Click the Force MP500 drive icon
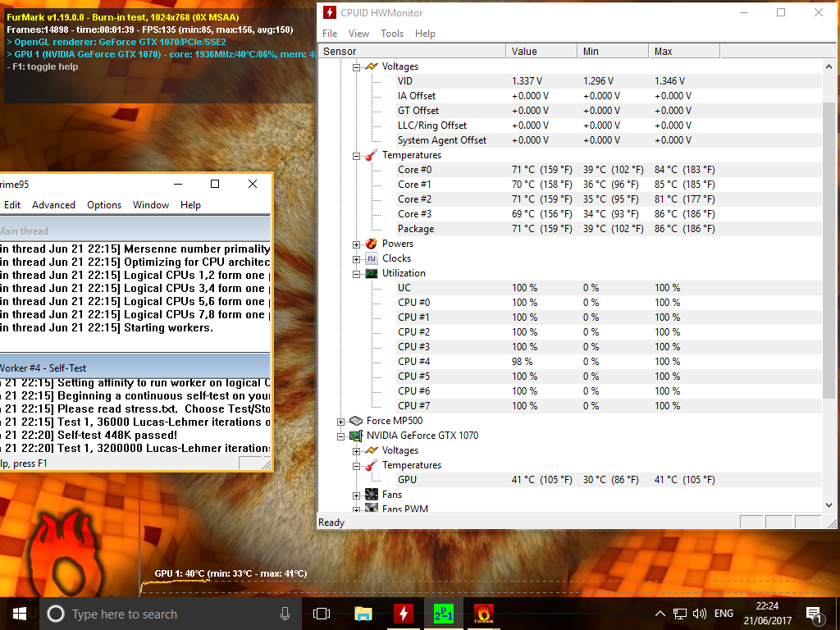 tap(356, 421)
